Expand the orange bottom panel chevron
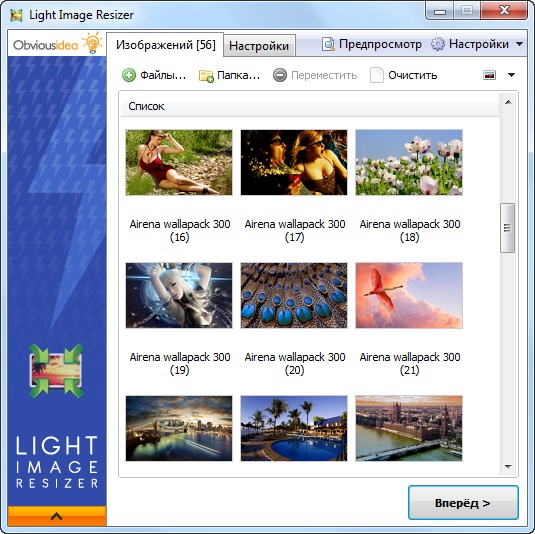The height and width of the screenshot is (534, 535). (x=57, y=516)
